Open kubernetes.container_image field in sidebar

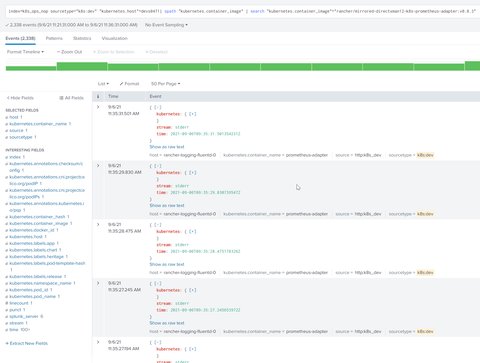pos(39,223)
